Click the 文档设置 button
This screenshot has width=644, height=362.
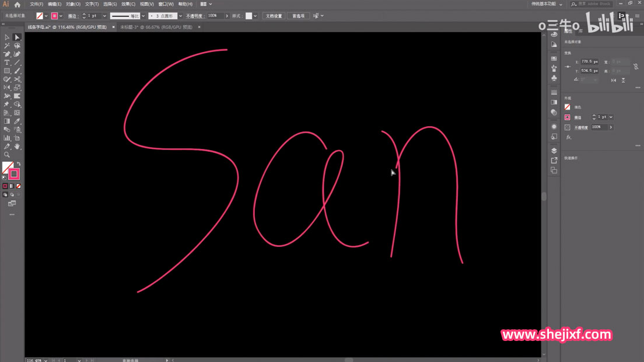click(x=274, y=16)
